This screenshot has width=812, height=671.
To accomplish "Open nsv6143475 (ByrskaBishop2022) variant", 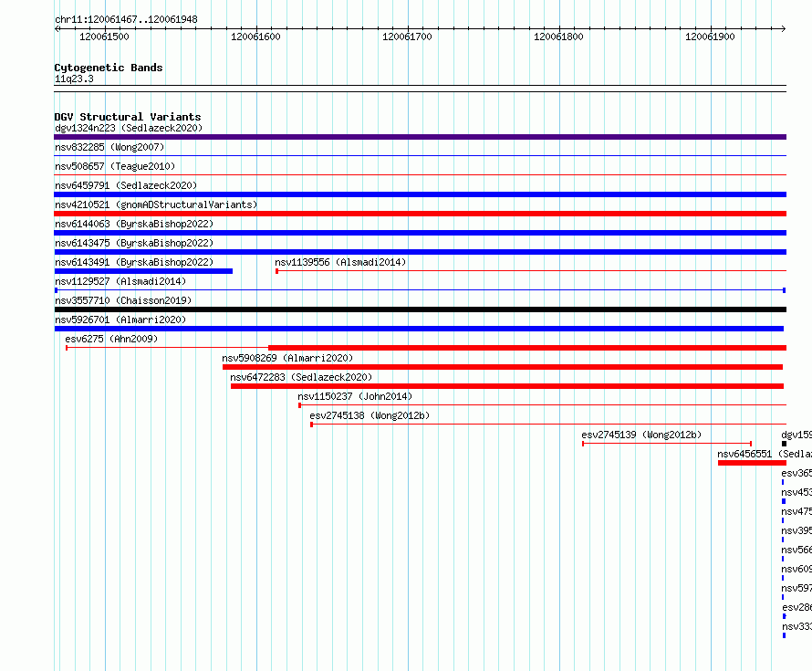I will point(134,243).
